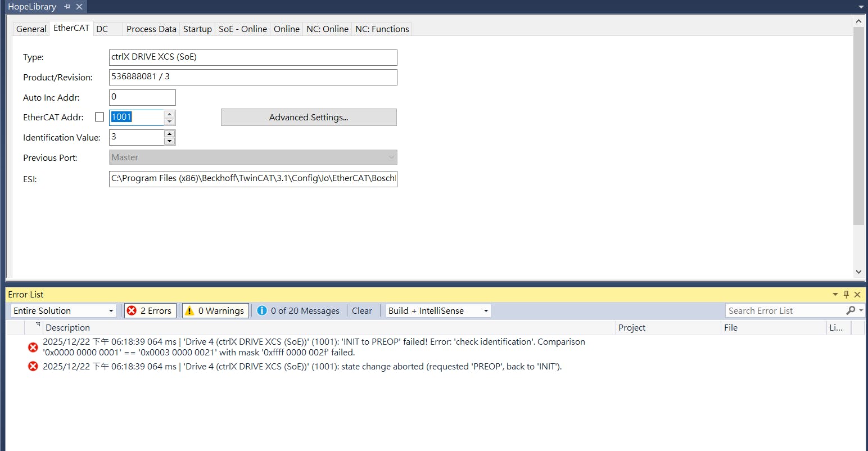
Task: Close the Error List panel
Action: [857, 294]
